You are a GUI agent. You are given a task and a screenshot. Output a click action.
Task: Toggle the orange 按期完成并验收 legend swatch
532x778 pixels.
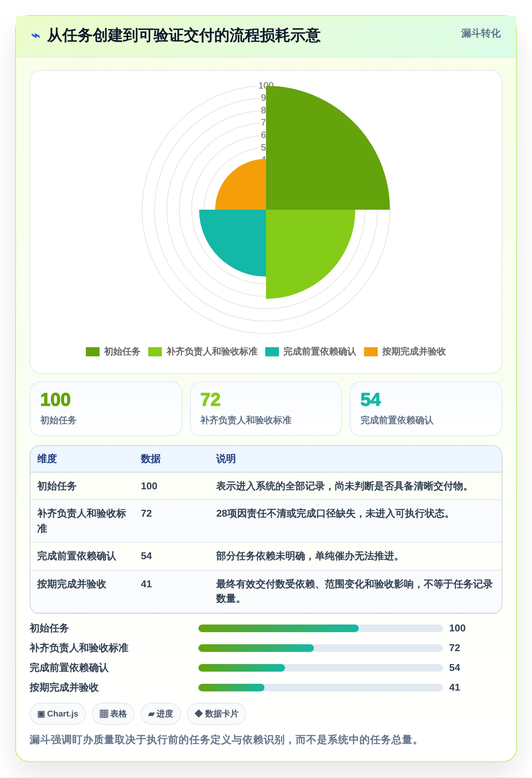coord(371,352)
